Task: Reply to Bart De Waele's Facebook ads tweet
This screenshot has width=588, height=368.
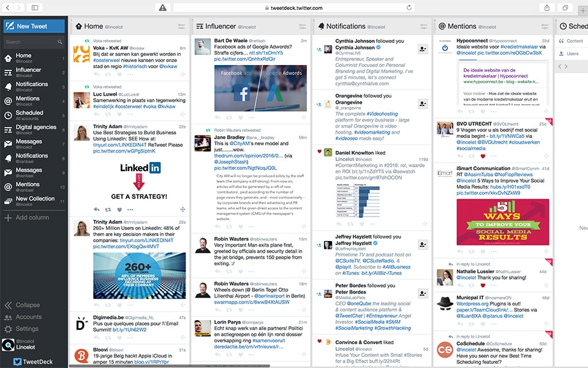Action: click(x=218, y=118)
